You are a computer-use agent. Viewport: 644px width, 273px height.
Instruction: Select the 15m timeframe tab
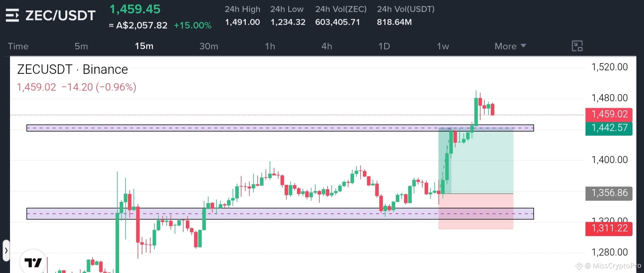tap(144, 46)
